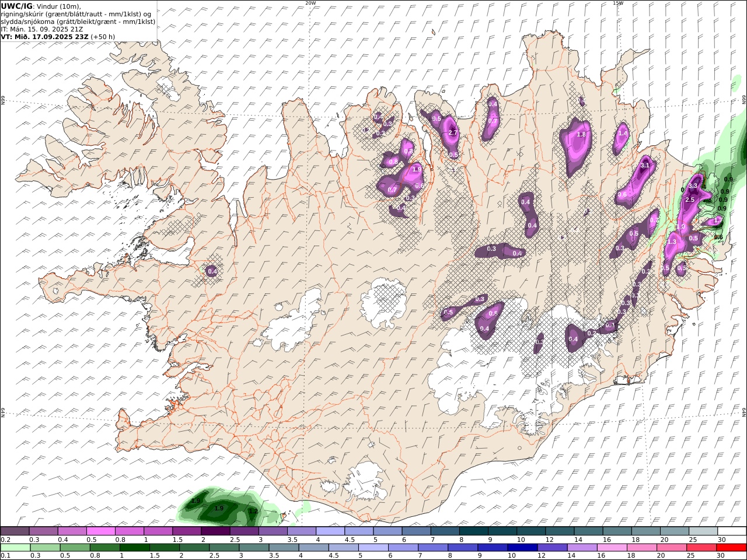Click the 1.4 snowfall value in the northeast
The image size is (747, 560).
click(623, 134)
